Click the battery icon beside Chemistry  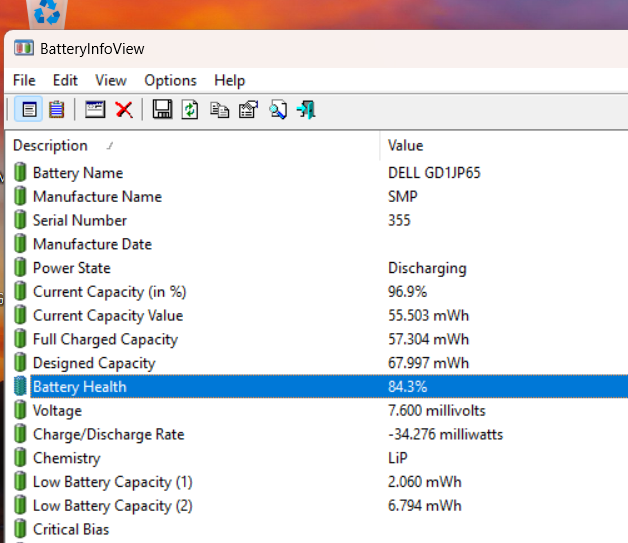20,458
